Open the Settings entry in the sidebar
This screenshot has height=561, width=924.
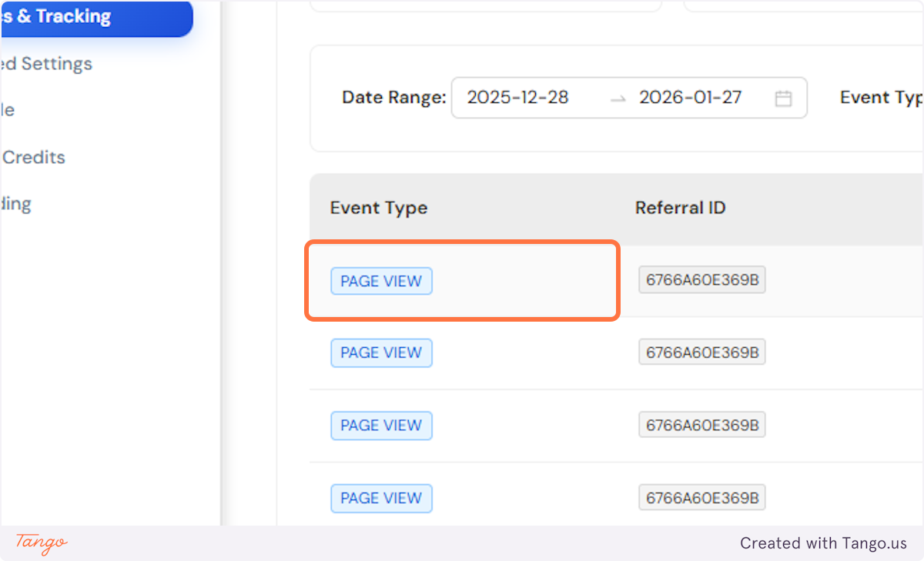tap(46, 64)
